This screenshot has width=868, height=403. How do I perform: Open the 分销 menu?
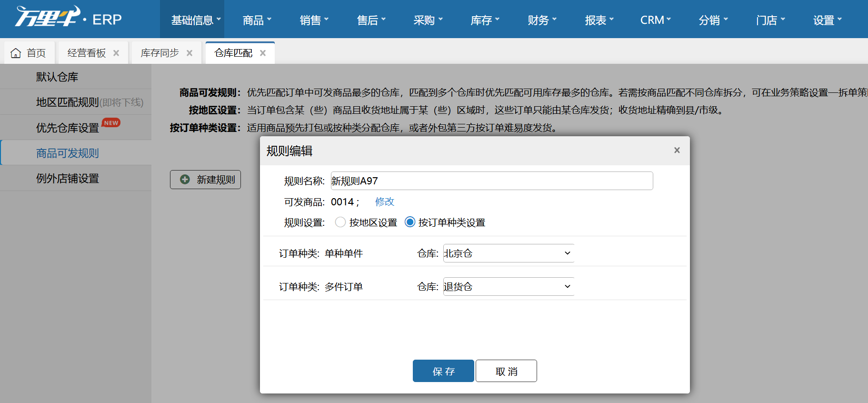(713, 20)
